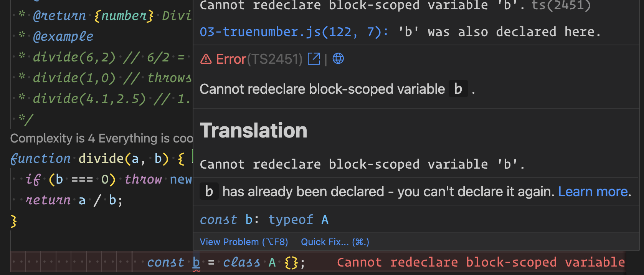Click the '@example' JSDoc tag
The width and height of the screenshot is (644, 275).
pyautogui.click(x=63, y=36)
